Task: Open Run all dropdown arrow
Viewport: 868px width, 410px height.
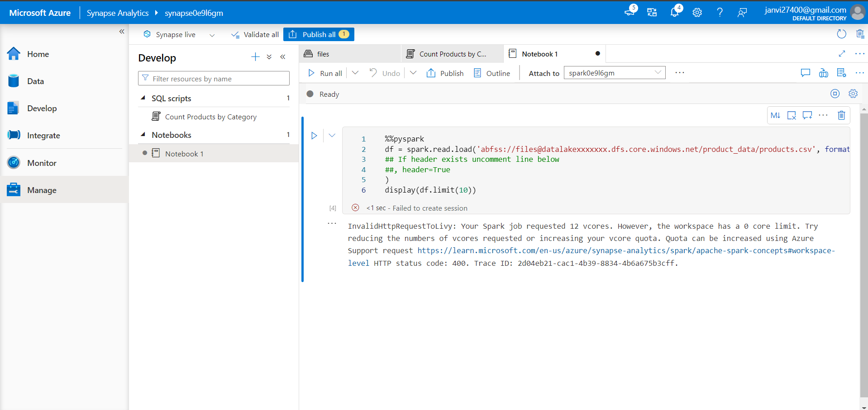Action: pyautogui.click(x=355, y=73)
